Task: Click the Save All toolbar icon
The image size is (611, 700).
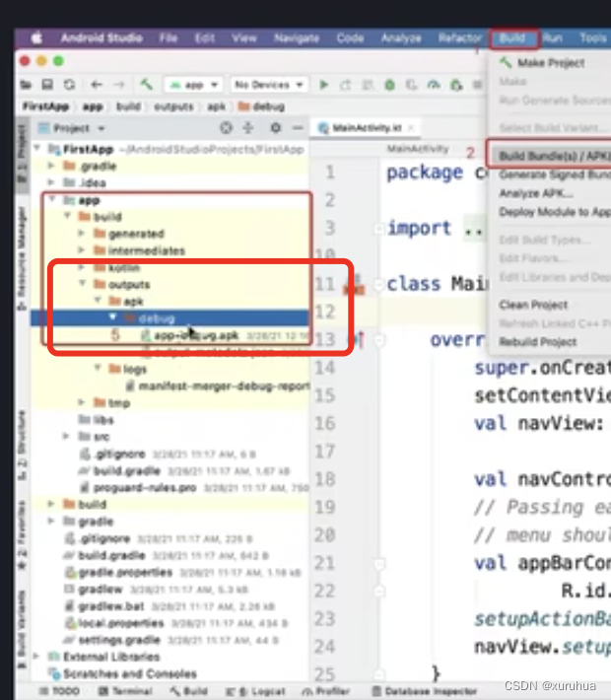Action: pos(47,85)
